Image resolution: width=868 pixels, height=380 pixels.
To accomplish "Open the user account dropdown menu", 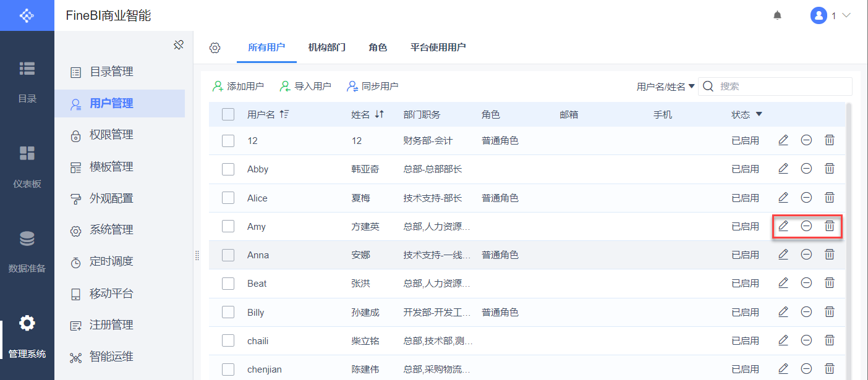I will [x=831, y=15].
